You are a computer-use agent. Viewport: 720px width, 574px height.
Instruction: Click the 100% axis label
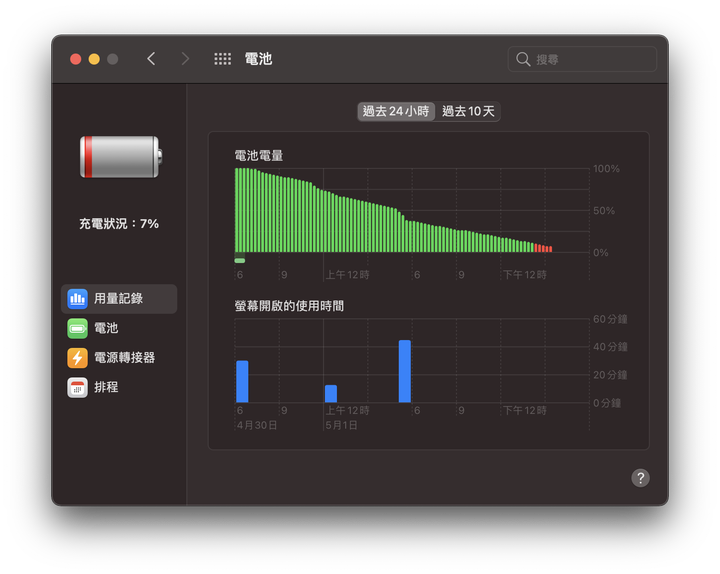[606, 169]
